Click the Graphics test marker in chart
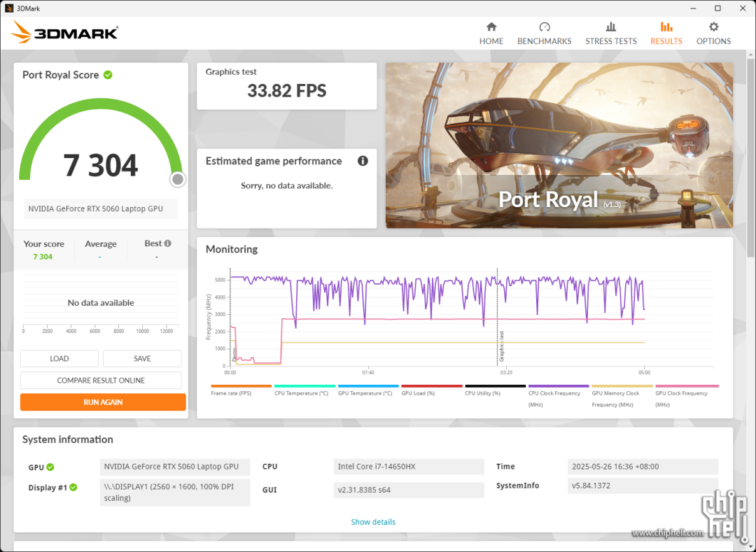 point(501,346)
